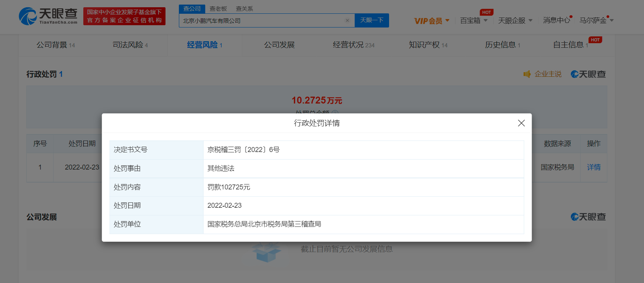Viewport: 644px width, 283px height.
Task: Click the red 国家中小企业发展子基金旗下 banner
Action: click(x=124, y=16)
